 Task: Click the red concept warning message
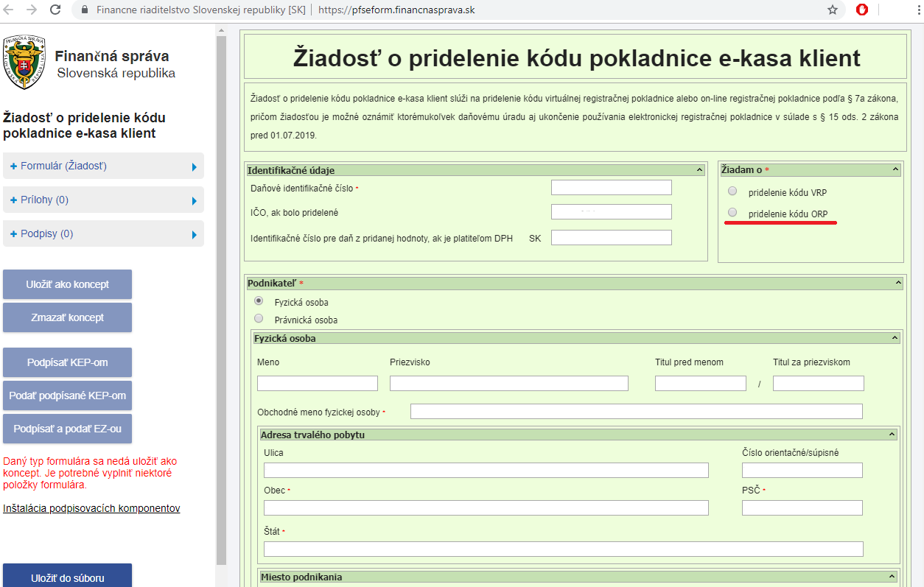(x=90, y=473)
